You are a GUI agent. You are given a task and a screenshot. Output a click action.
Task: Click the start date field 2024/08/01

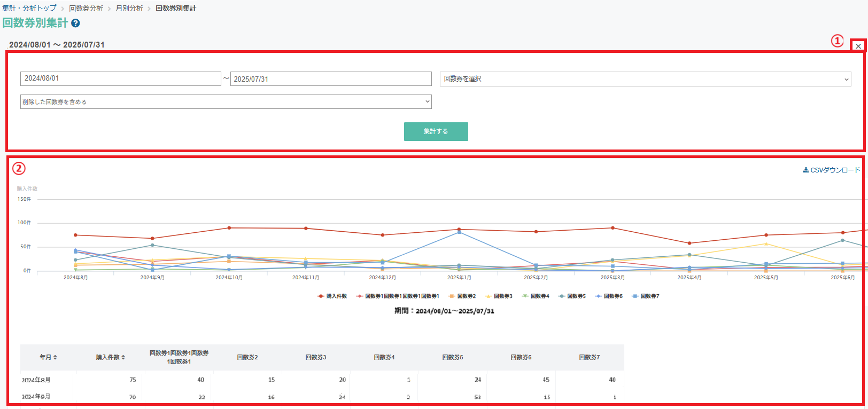pos(121,78)
